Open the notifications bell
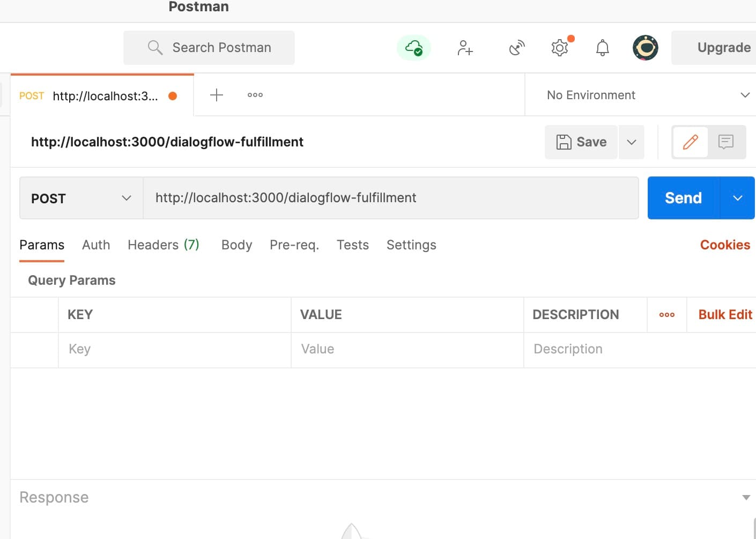This screenshot has width=756, height=539. pyautogui.click(x=603, y=48)
